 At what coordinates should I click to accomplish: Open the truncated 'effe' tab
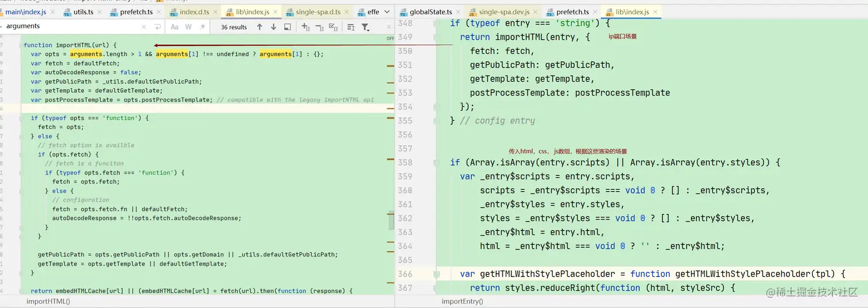369,12
